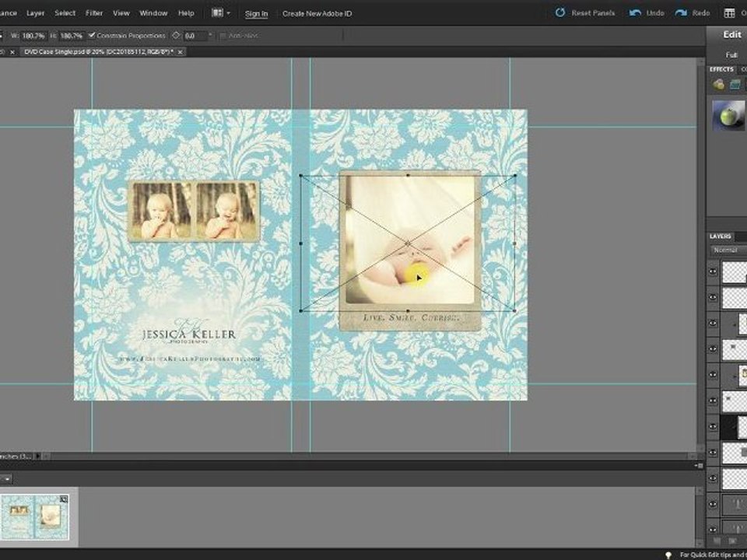Hide the topmost layer via eye icon
This screenshot has height=560, width=747.
[x=713, y=271]
